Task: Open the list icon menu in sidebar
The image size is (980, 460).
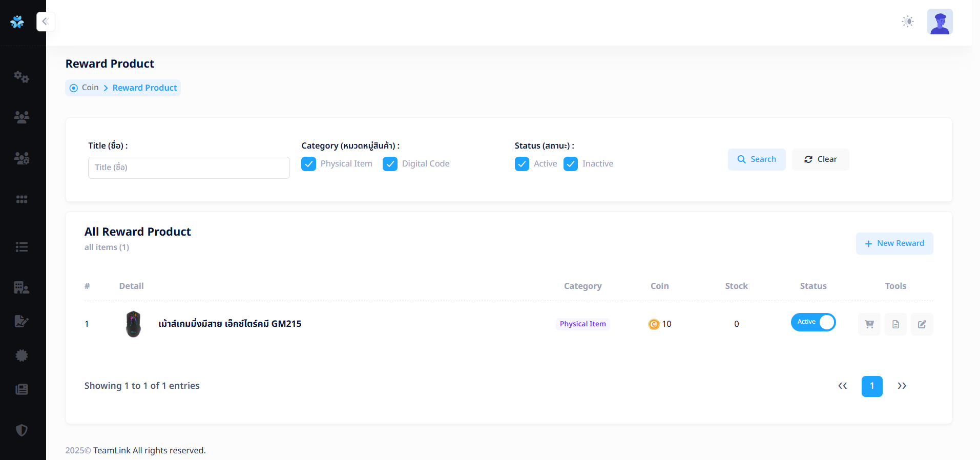Action: pyautogui.click(x=22, y=247)
